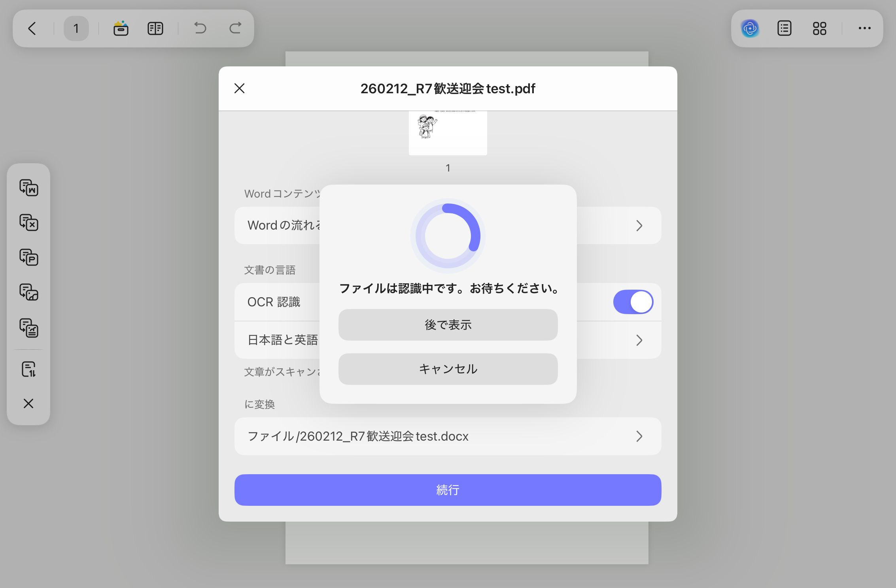This screenshot has height=588, width=896.
Task: Click the 後で表示 button
Action: pyautogui.click(x=448, y=325)
